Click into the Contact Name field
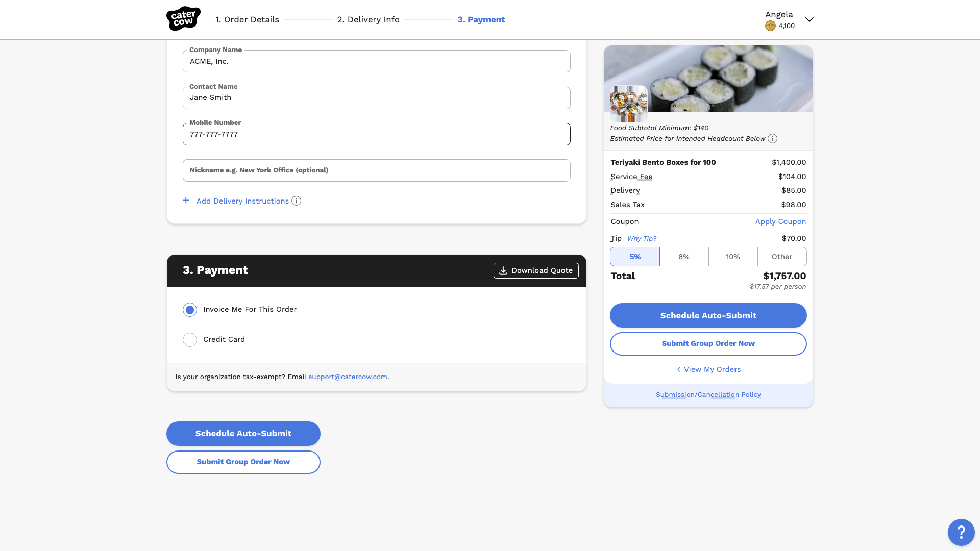 (x=377, y=98)
